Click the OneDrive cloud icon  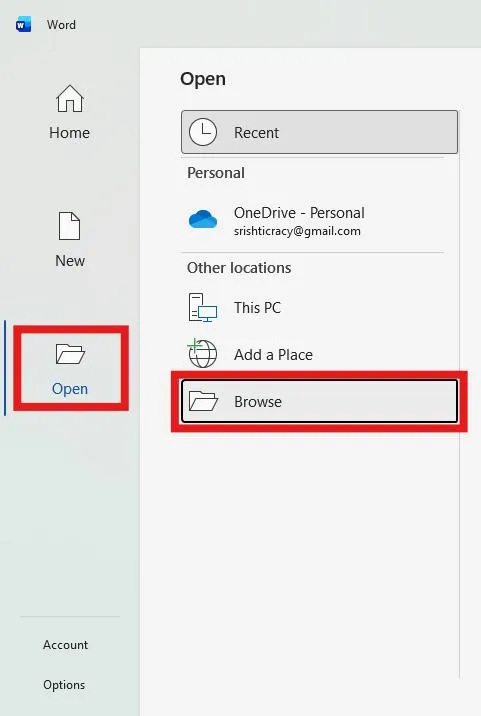pyautogui.click(x=203, y=220)
